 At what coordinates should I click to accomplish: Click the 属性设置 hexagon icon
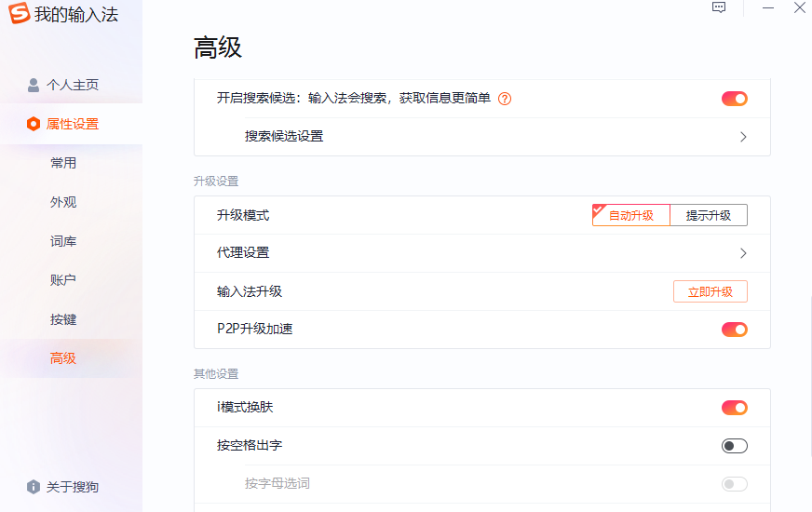click(34, 124)
